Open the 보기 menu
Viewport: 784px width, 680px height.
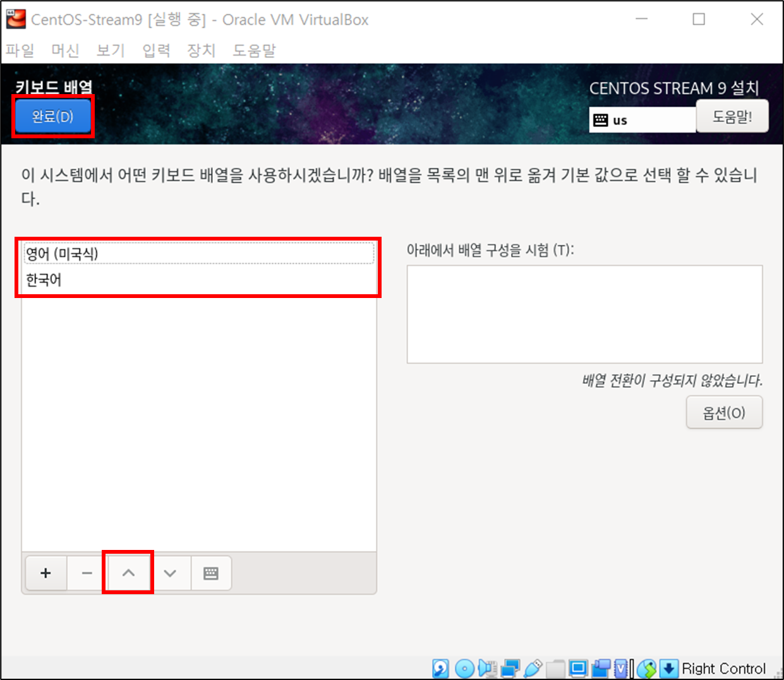111,50
